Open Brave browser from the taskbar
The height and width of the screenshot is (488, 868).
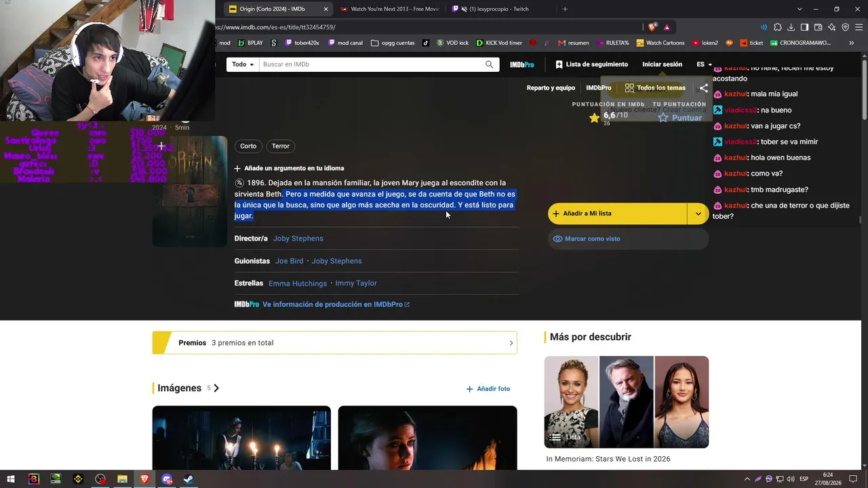click(144, 479)
